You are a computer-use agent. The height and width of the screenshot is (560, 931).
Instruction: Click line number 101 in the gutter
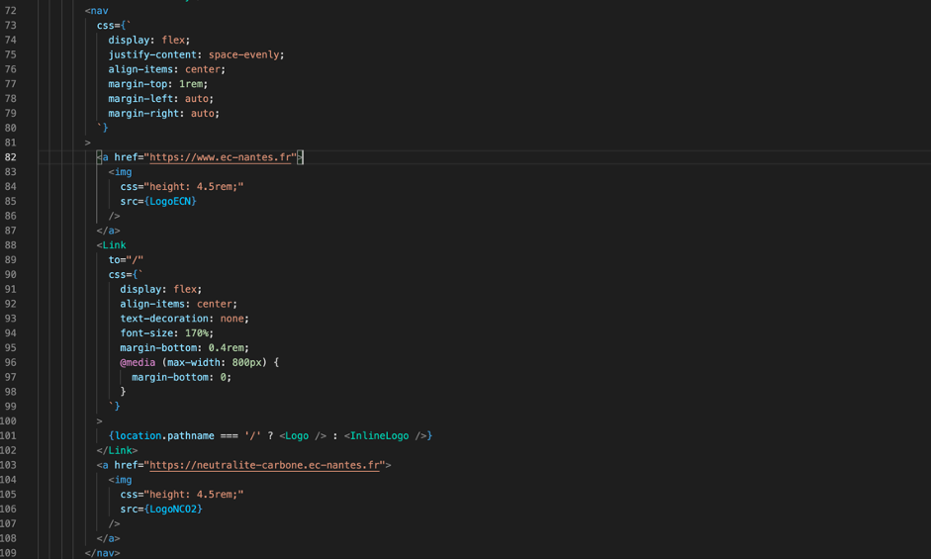[x=8, y=436]
